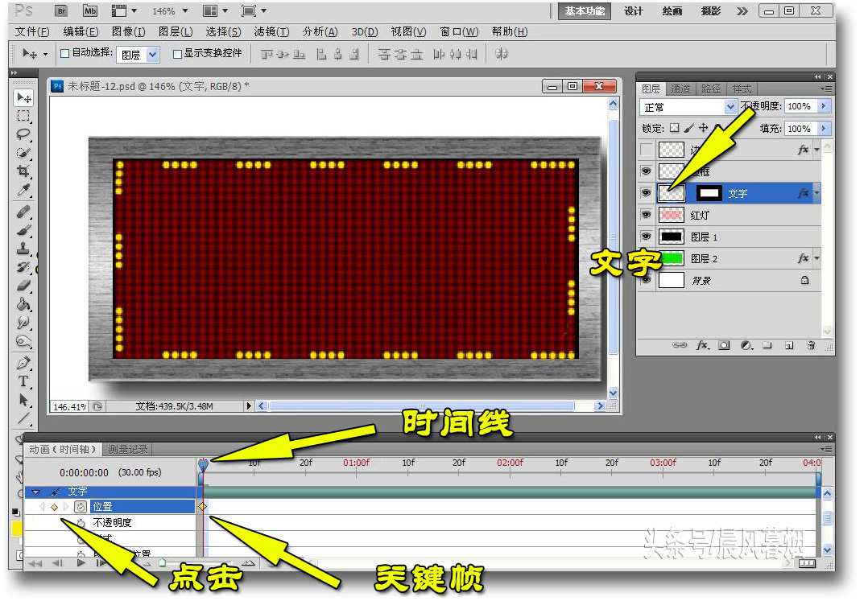The width and height of the screenshot is (868, 601).
Task: Toggle the 位置 stopwatch in timeline
Action: click(81, 507)
